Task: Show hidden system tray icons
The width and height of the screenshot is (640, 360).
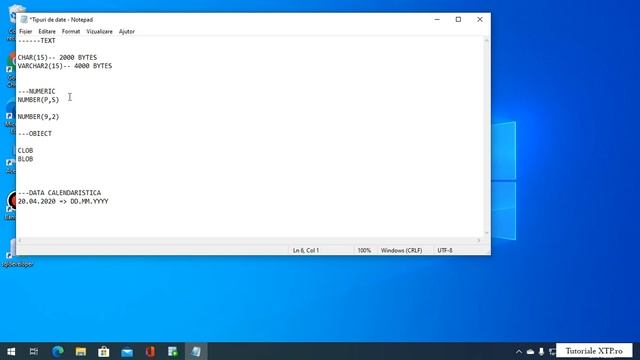Action: pyautogui.click(x=519, y=351)
